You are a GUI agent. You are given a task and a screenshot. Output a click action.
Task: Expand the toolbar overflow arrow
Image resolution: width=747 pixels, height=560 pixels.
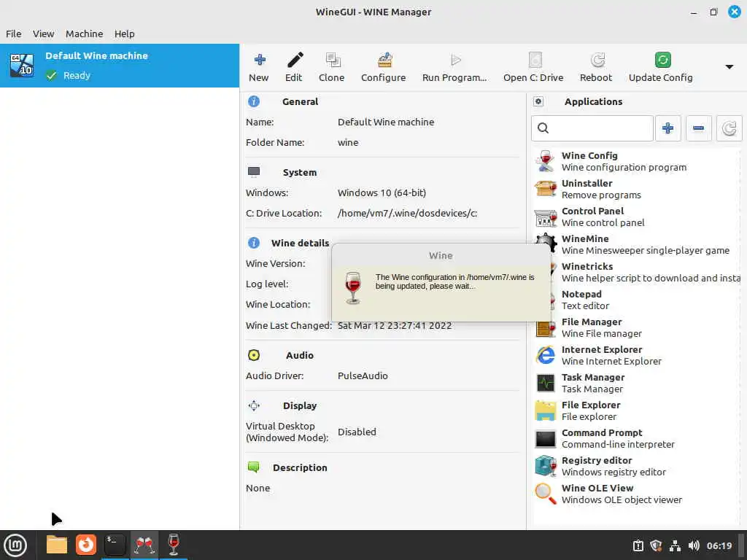click(x=729, y=66)
